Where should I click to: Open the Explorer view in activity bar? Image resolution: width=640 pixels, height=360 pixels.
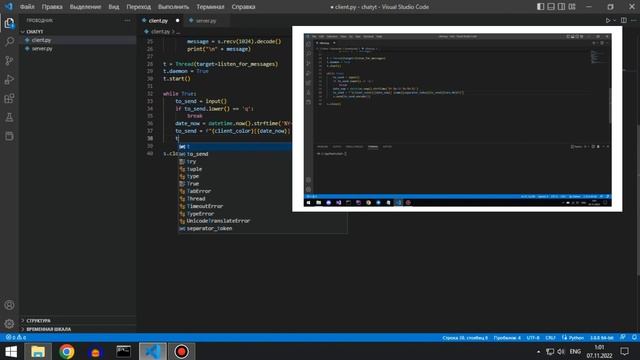[x=9, y=23]
